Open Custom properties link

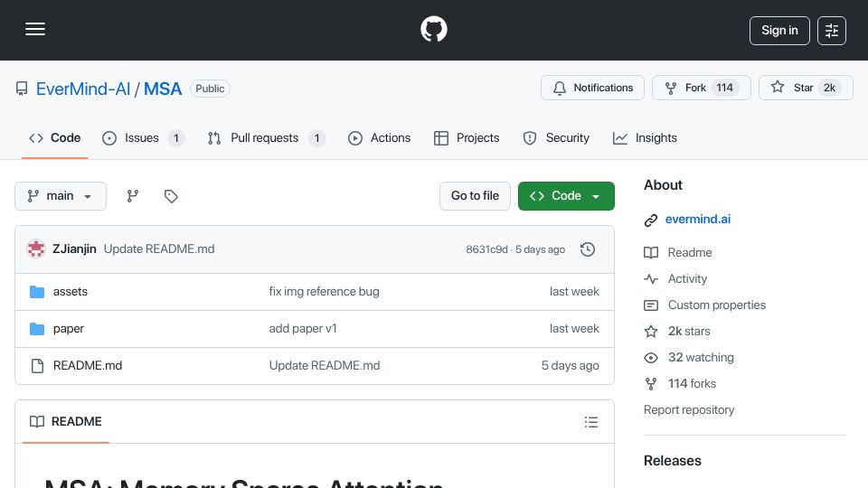(717, 305)
